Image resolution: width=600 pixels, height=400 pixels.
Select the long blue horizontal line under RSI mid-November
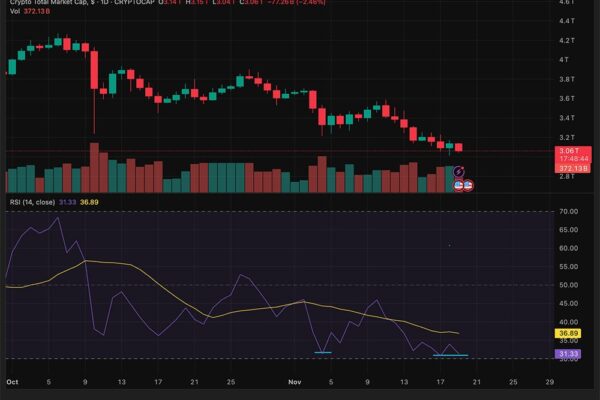coord(449,355)
